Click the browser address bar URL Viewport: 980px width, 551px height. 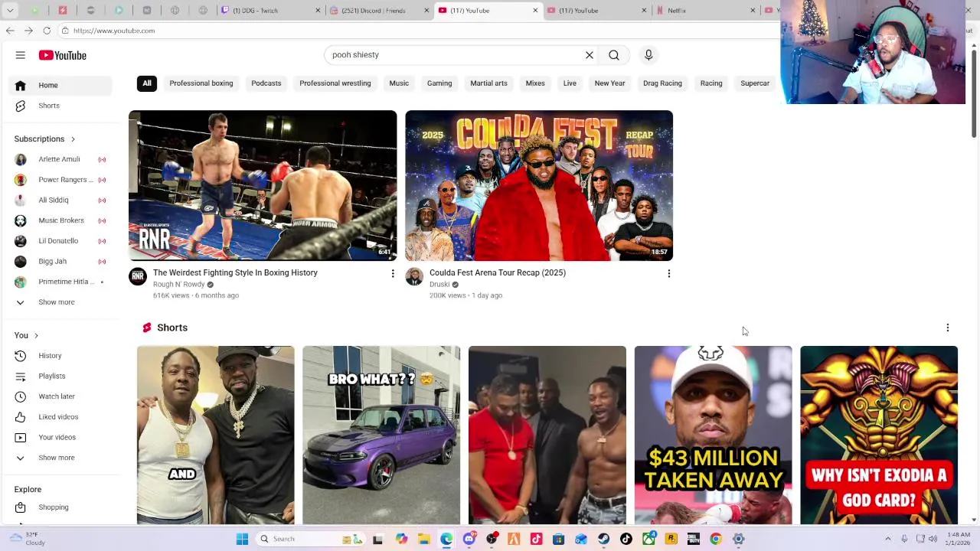114,31
